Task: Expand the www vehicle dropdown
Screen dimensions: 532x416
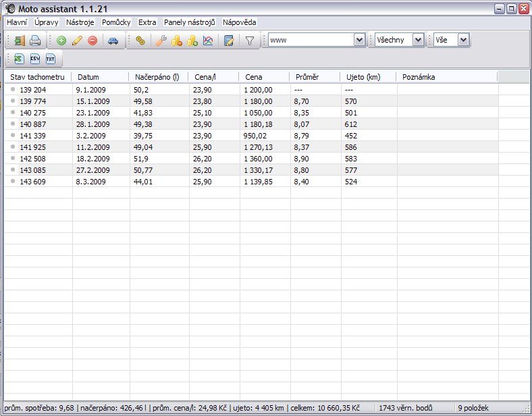Action: [x=359, y=41]
